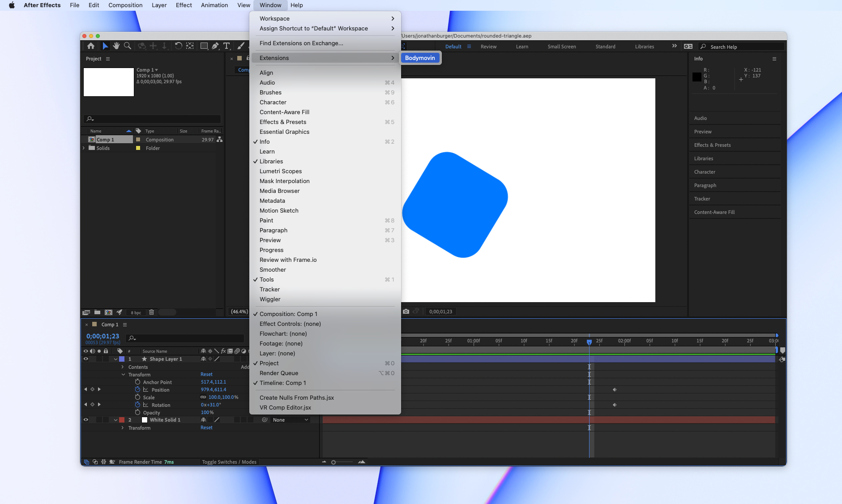Expand the Contents group of Shape Layer 1
The image size is (842, 504).
click(x=123, y=367)
